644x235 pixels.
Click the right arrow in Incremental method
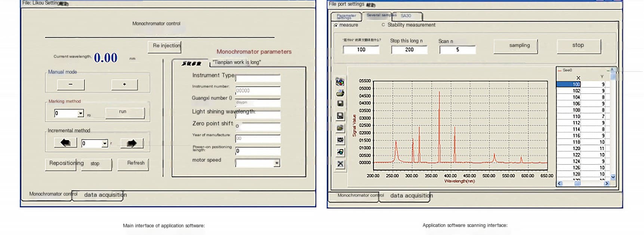(x=132, y=143)
